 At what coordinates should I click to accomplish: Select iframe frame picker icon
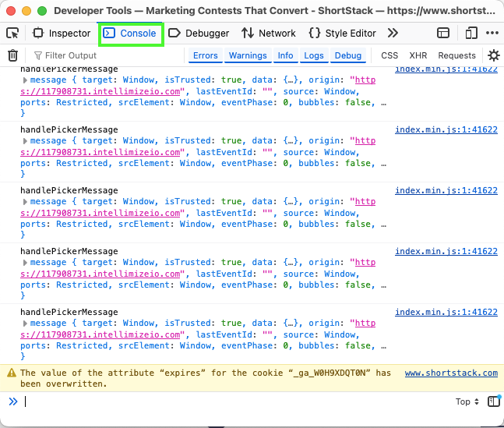coord(443,33)
